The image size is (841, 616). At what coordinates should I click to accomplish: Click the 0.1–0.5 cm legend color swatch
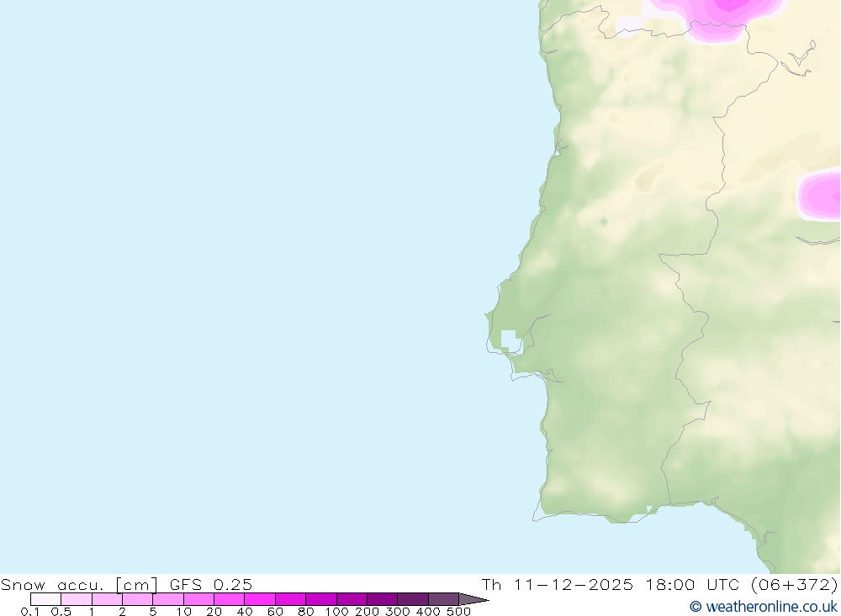pos(45,599)
